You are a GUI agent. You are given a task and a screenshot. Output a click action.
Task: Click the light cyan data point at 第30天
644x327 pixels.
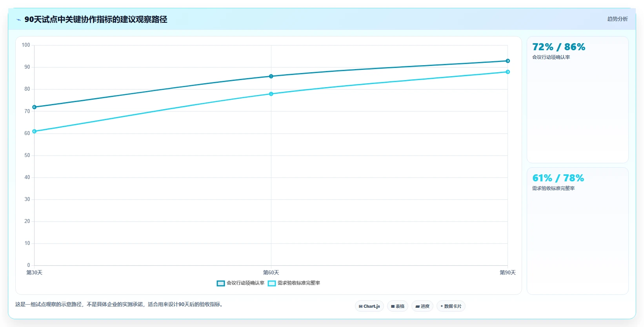click(35, 132)
